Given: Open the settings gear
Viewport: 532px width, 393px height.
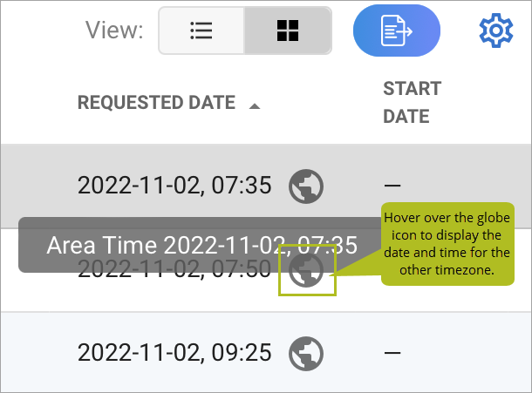Looking at the screenshot, I should pos(496,30).
